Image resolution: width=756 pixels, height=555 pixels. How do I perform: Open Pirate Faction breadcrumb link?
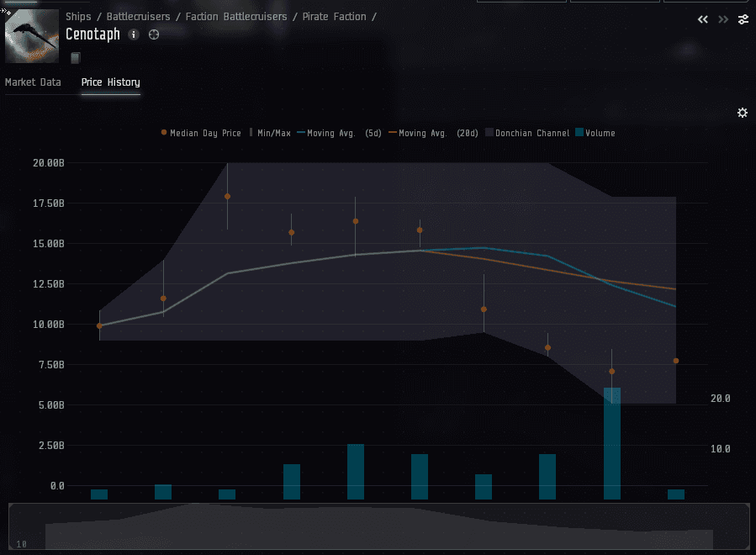coord(336,17)
